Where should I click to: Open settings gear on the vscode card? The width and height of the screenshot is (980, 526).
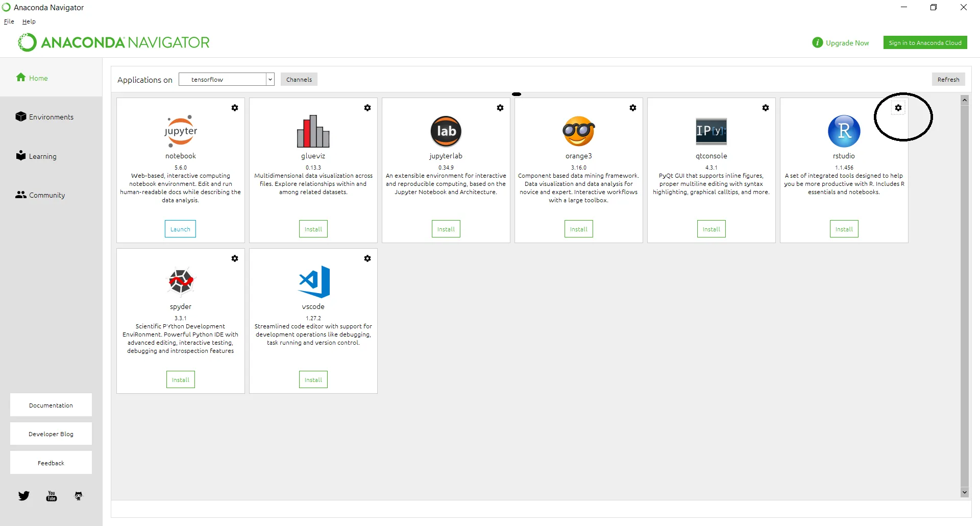(367, 258)
